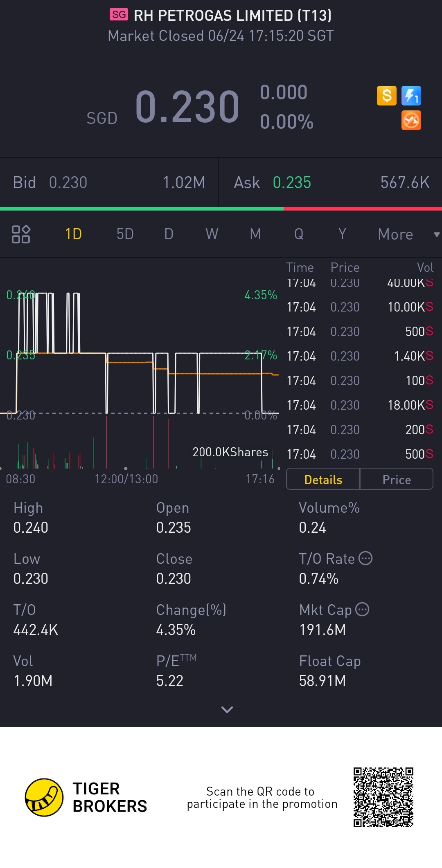Select the 5D chart period
The width and height of the screenshot is (442, 868).
[x=125, y=234]
